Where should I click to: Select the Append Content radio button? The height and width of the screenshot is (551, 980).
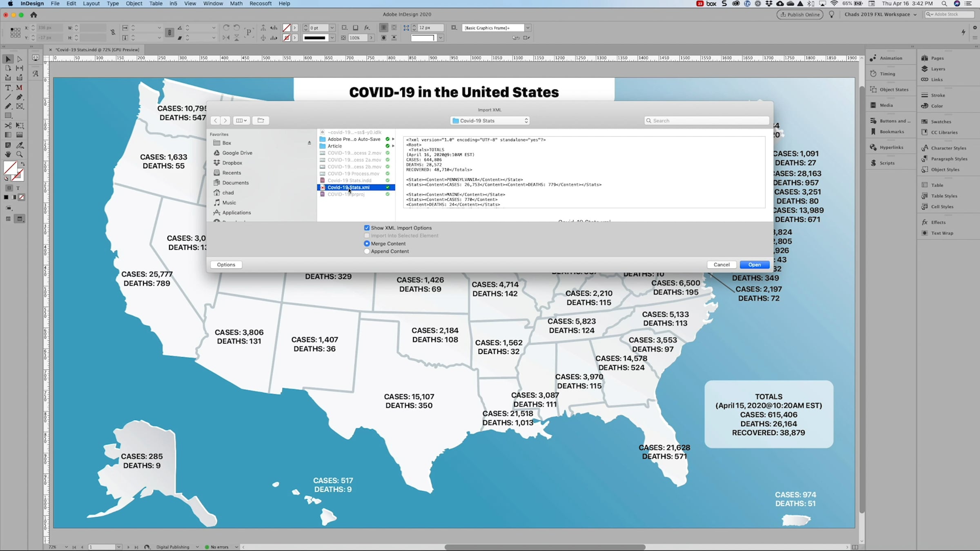point(367,251)
